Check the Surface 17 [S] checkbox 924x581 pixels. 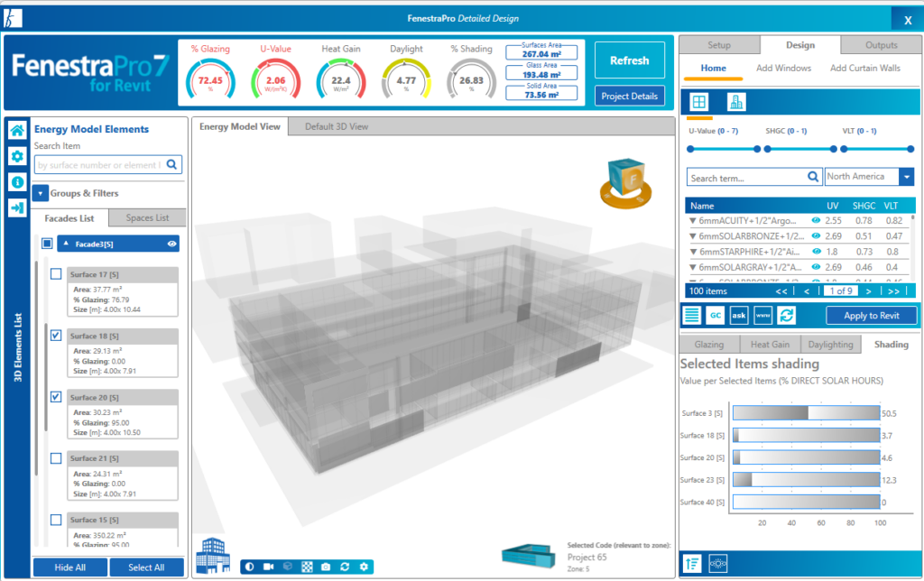[x=56, y=274]
